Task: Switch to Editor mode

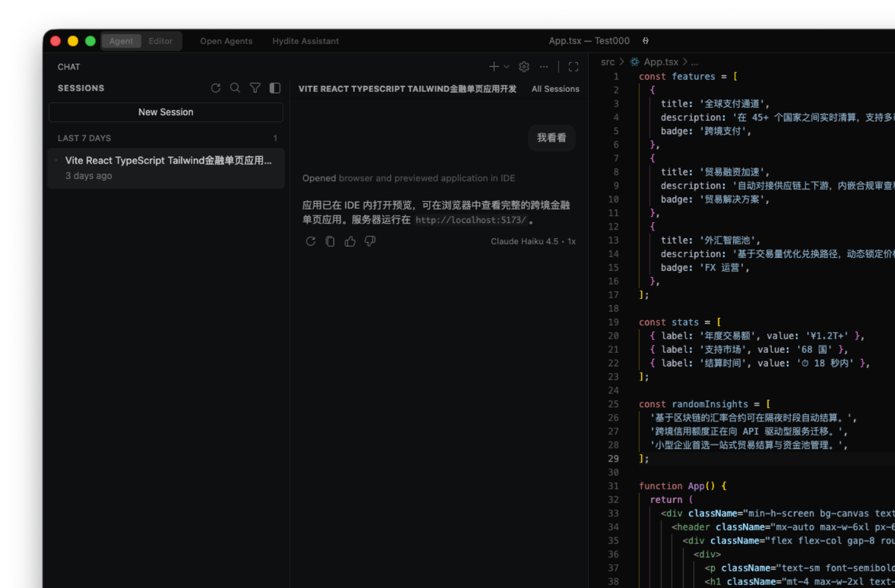Action: pos(161,41)
